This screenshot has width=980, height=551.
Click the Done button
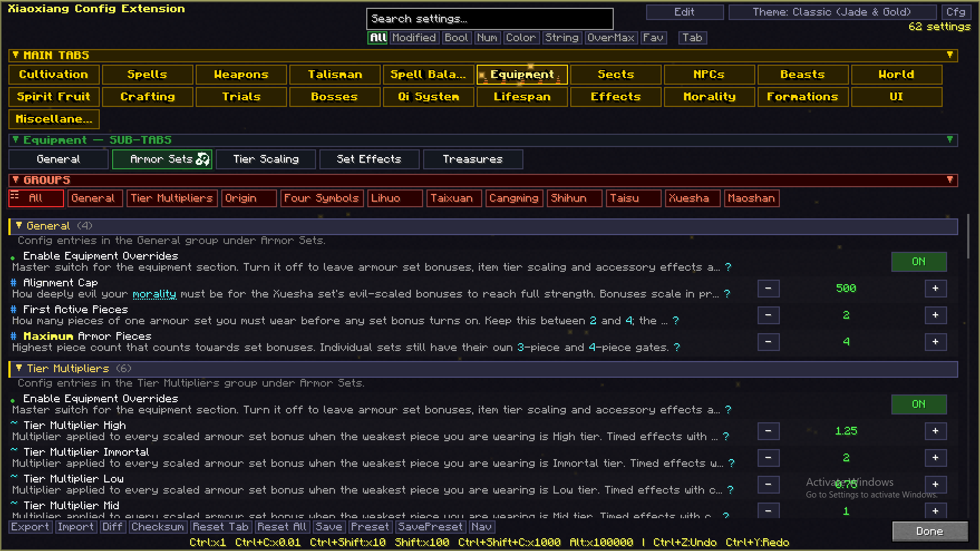(930, 531)
